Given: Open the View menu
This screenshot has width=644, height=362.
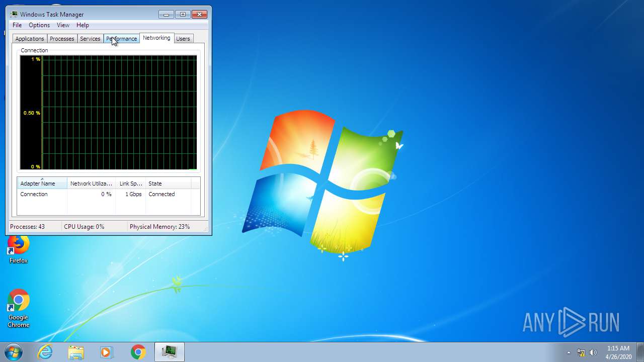Looking at the screenshot, I should (63, 25).
